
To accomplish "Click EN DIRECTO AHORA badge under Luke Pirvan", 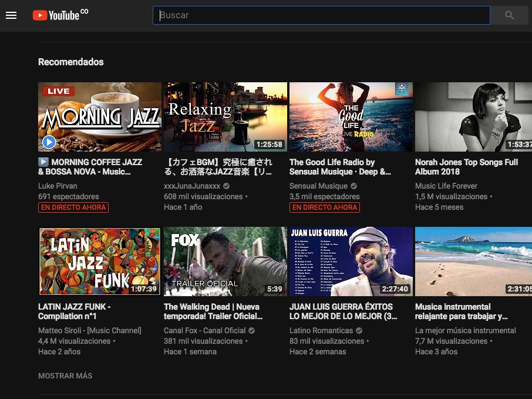I will pyautogui.click(x=73, y=207).
